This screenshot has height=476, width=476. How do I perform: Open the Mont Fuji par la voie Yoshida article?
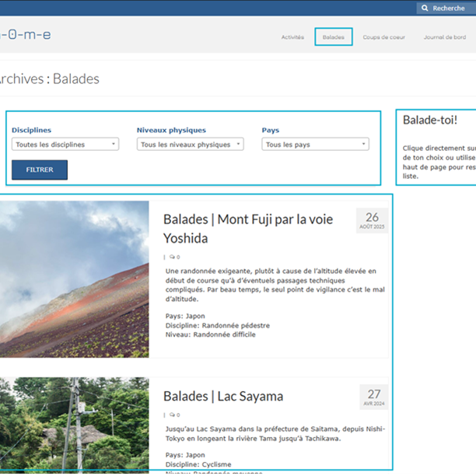click(x=248, y=229)
